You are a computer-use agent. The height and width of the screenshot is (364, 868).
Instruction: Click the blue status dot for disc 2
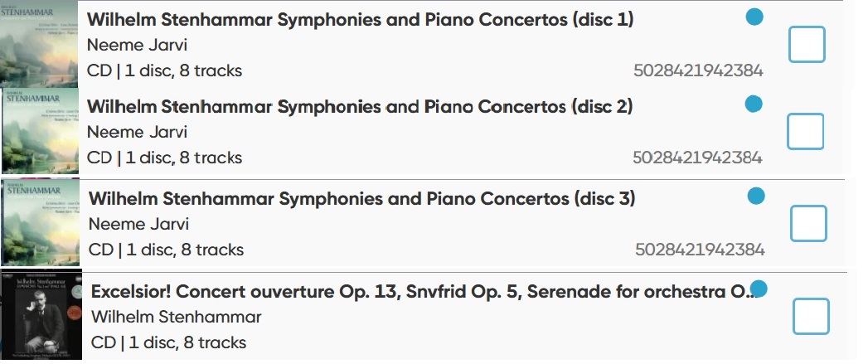[x=754, y=104]
